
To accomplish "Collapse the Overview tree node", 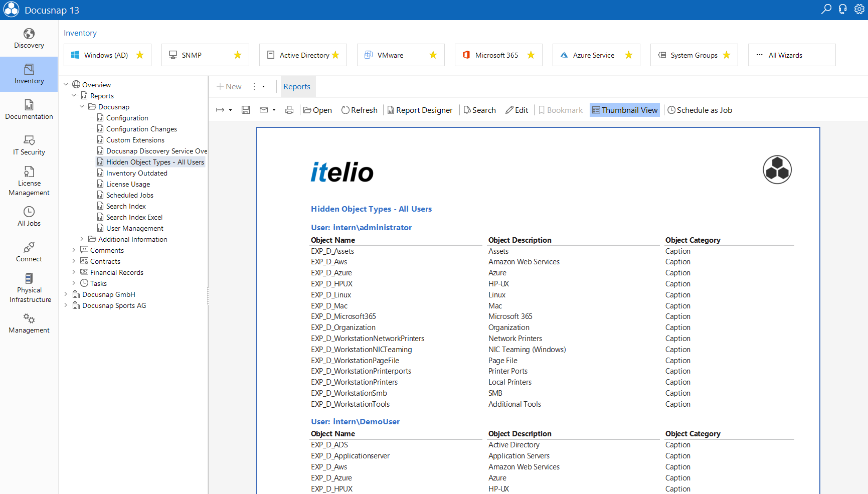I will click(x=66, y=85).
